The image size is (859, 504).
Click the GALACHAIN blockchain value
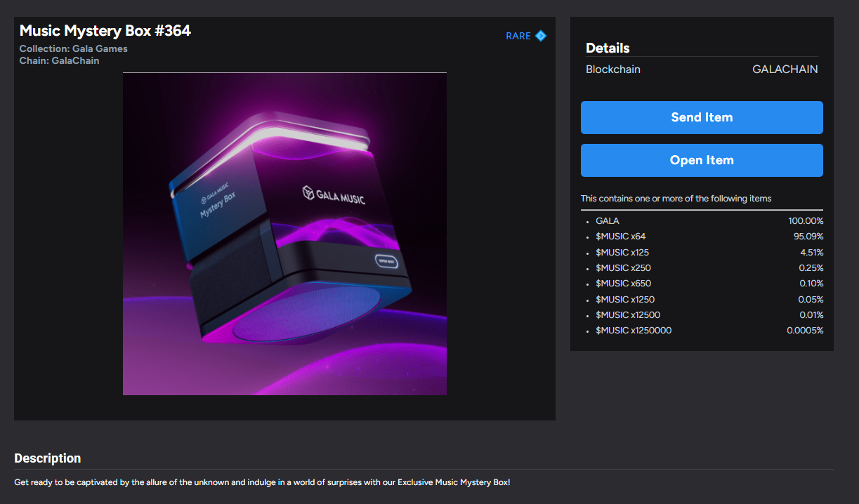click(785, 69)
